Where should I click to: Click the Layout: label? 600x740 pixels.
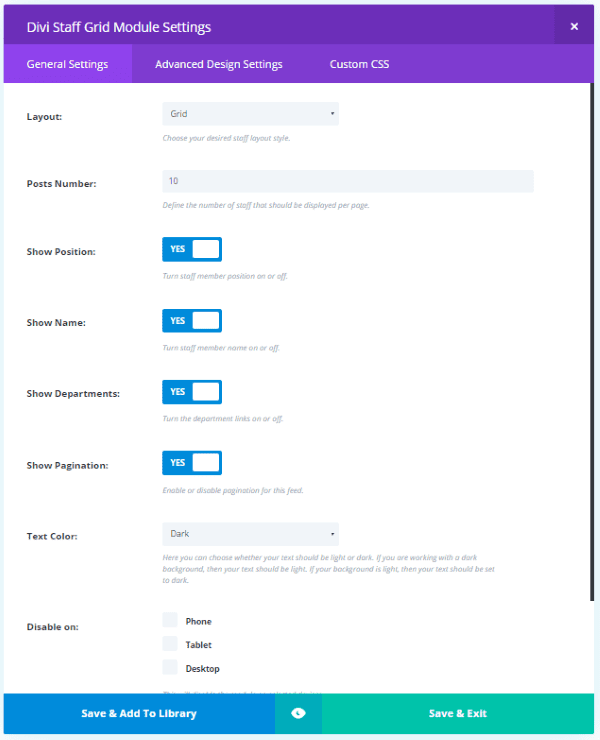pos(44,117)
